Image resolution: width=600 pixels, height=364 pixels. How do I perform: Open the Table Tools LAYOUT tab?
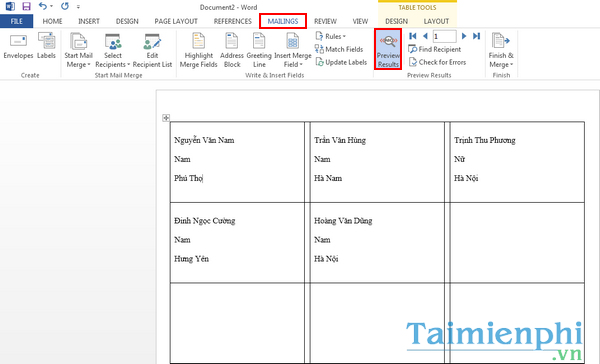(436, 21)
